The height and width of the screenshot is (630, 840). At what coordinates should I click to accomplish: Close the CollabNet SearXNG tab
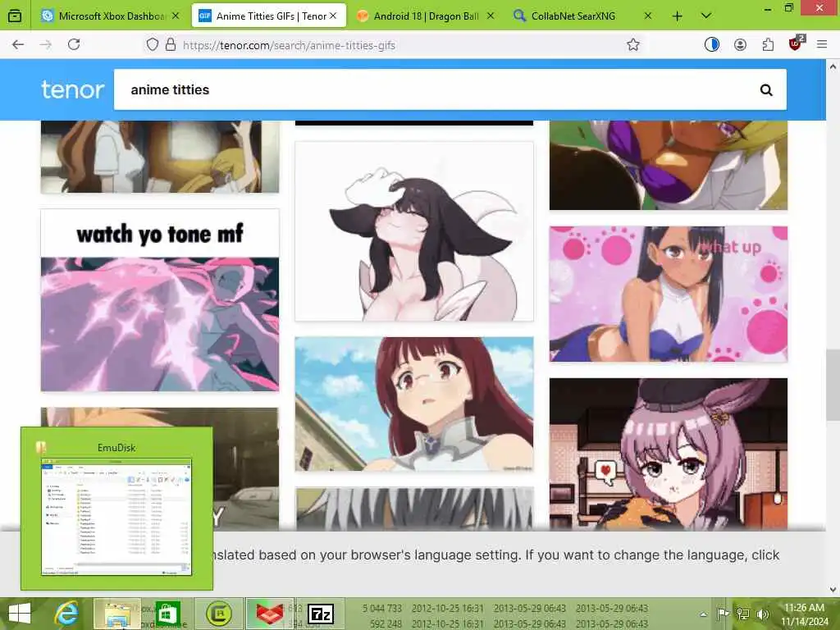pos(648,16)
